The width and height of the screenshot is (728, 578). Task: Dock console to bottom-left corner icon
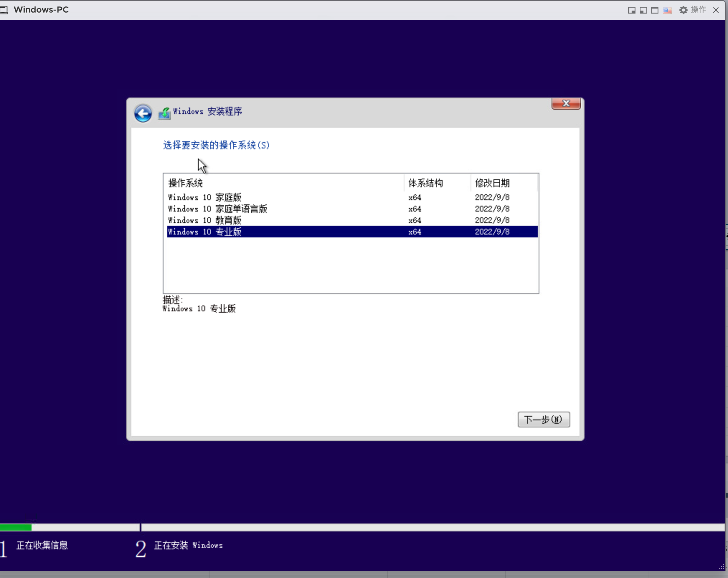pyautogui.click(x=643, y=10)
